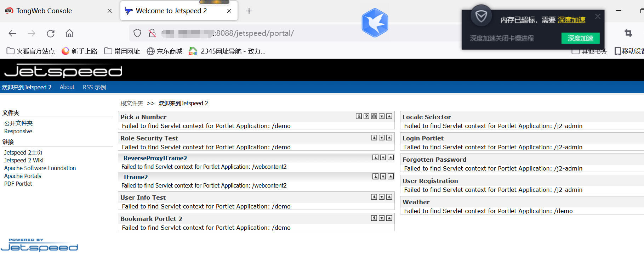Open the 公开文件夹 folder link
644x273 pixels.
[18, 123]
